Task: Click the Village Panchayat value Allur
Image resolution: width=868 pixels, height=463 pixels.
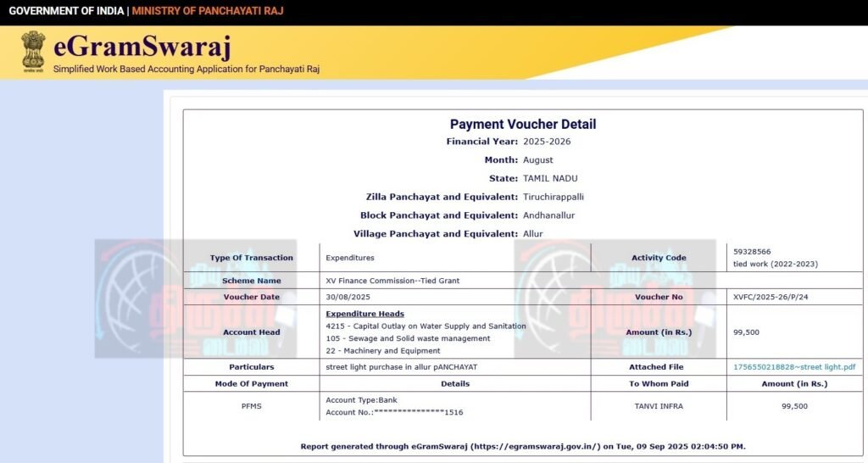Action: [533, 234]
